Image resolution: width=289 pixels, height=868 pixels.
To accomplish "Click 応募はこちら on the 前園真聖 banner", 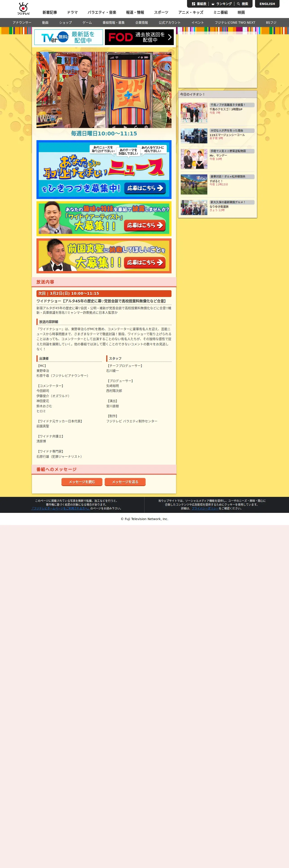I will (145, 262).
